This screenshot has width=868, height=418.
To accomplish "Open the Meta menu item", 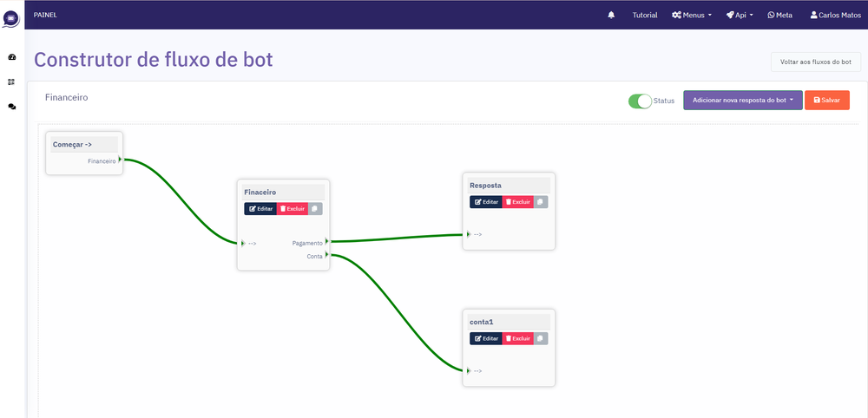I will 780,15.
